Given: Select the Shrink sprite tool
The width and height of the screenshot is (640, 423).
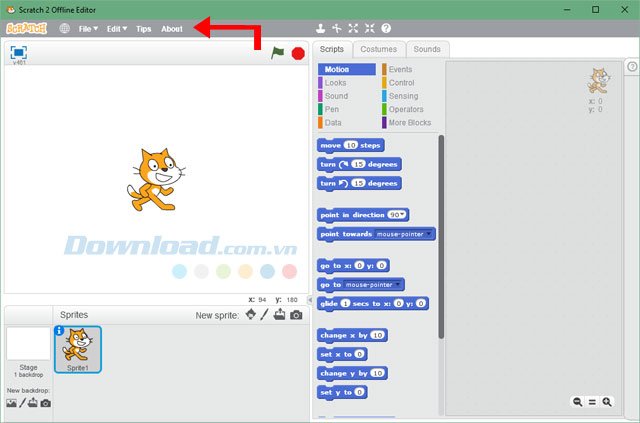Looking at the screenshot, I should pos(369,28).
